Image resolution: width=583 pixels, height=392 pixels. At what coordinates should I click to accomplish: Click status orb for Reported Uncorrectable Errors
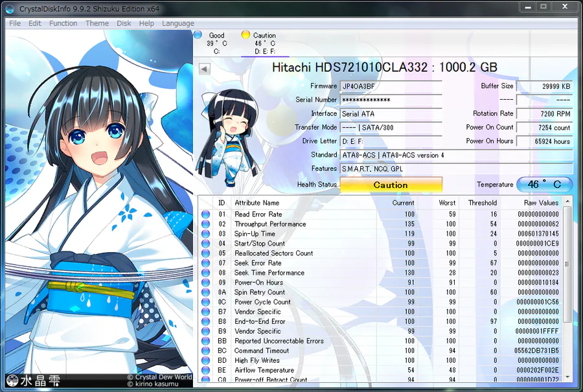coord(205,341)
